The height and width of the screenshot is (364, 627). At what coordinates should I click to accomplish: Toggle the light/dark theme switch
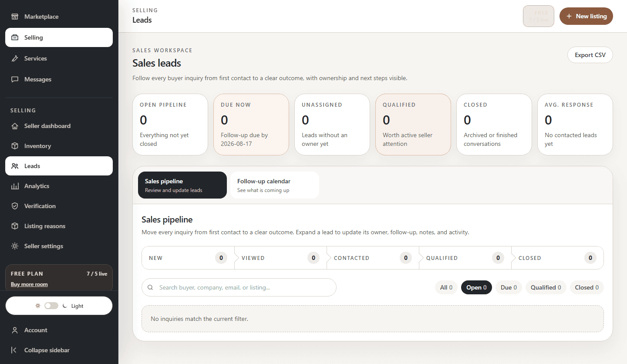(51, 306)
